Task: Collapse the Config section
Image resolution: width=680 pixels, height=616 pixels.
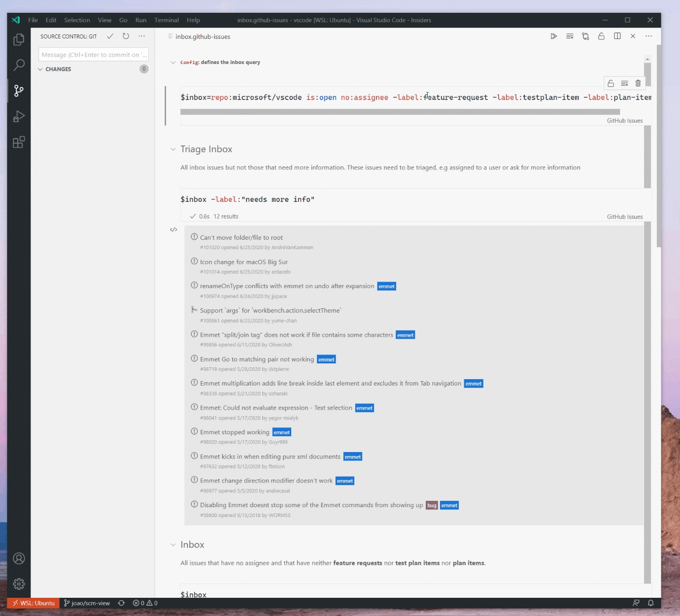Action: [x=173, y=62]
